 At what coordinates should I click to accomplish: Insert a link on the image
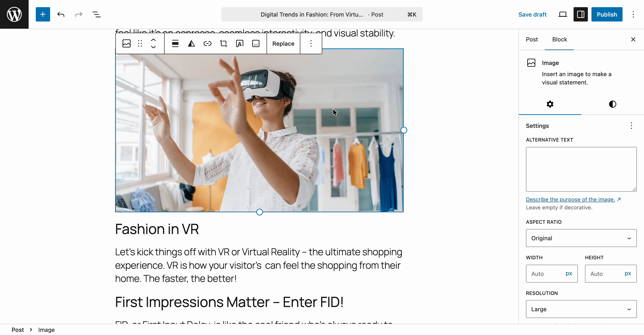point(208,44)
